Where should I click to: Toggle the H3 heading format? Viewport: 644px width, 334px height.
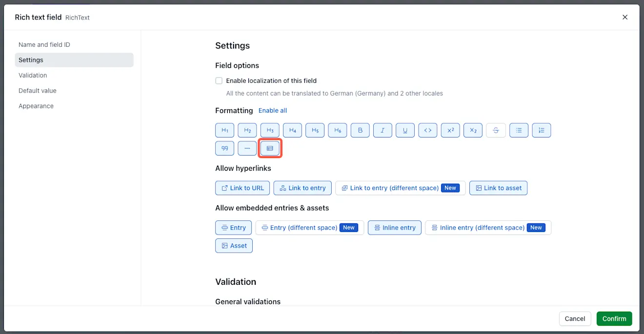click(270, 130)
